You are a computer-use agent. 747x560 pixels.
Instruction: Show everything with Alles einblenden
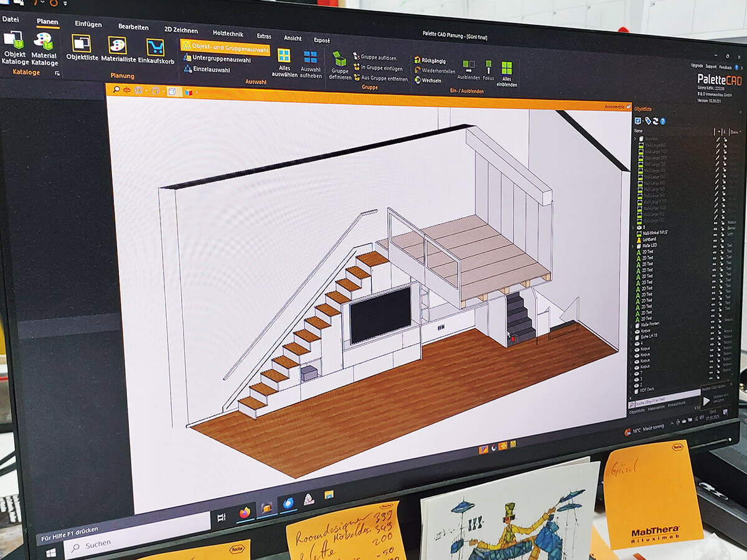507,74
